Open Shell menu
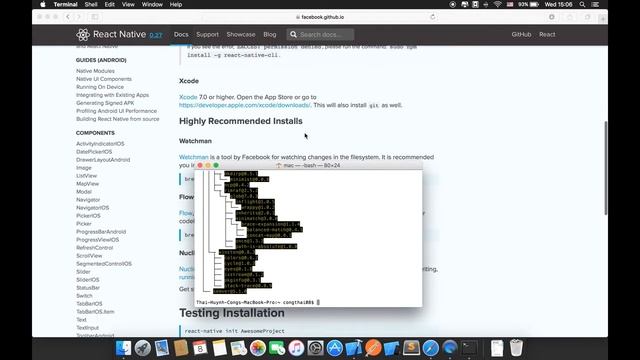This screenshot has width=640, height=360. 91,4
